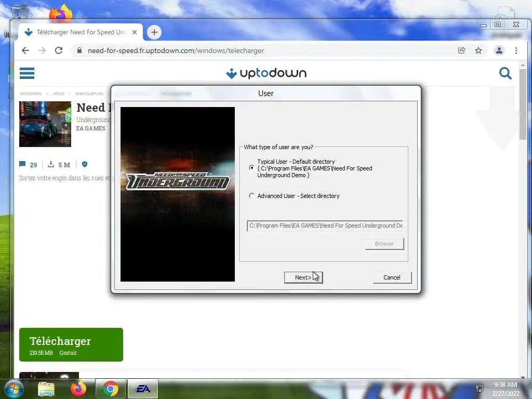Open Uptodown hamburger menu

(27, 73)
